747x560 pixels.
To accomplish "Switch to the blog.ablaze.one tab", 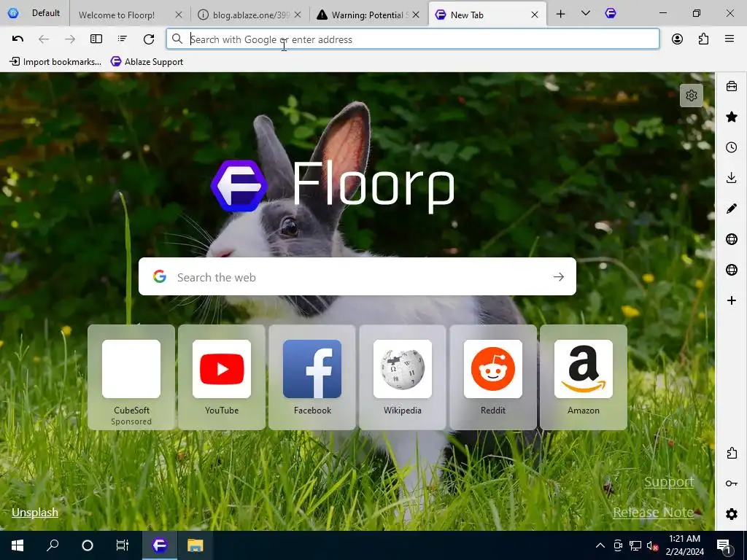I will click(250, 15).
